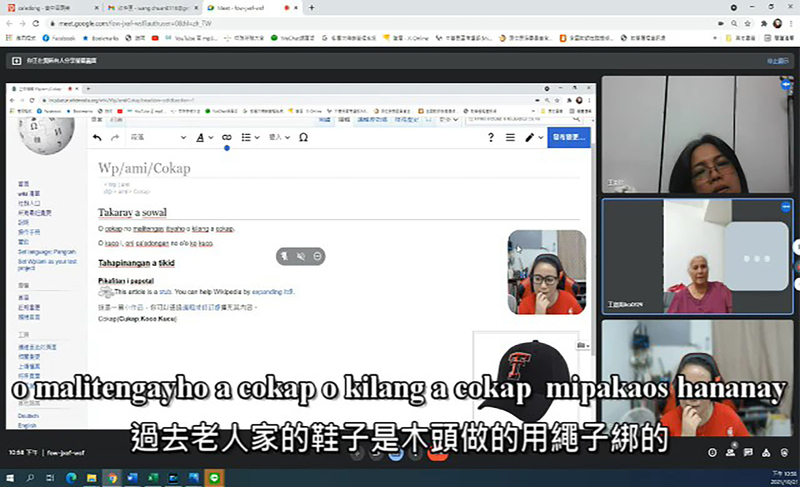Image resolution: width=800 pixels, height=487 pixels.
Task: Mute the floating presenter video tile
Action: coord(301,256)
